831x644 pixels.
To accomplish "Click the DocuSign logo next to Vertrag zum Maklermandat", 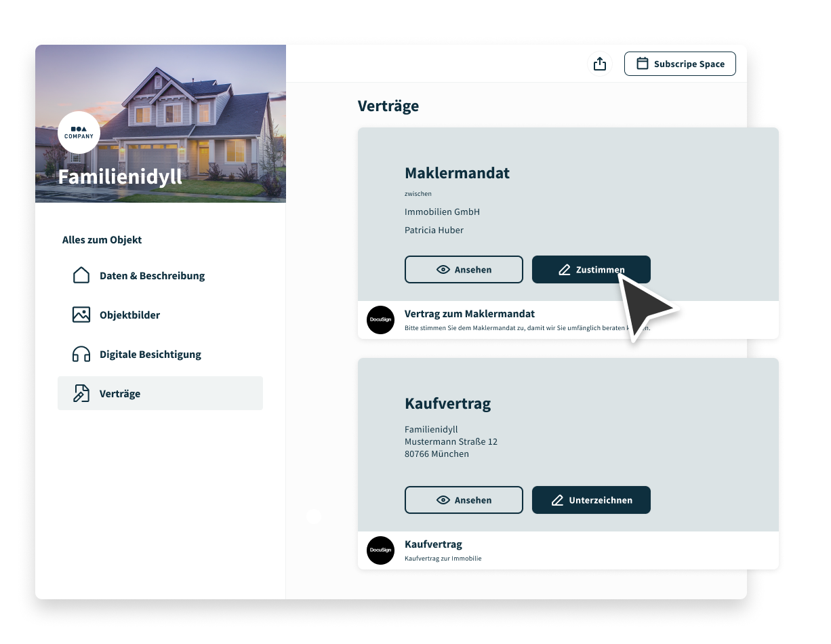I will click(x=380, y=320).
